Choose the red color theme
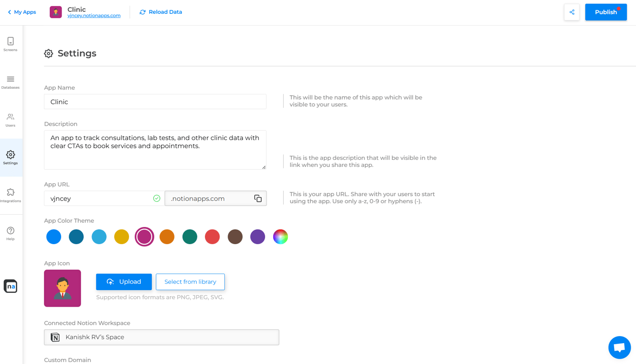This screenshot has width=636, height=364. [x=212, y=237]
